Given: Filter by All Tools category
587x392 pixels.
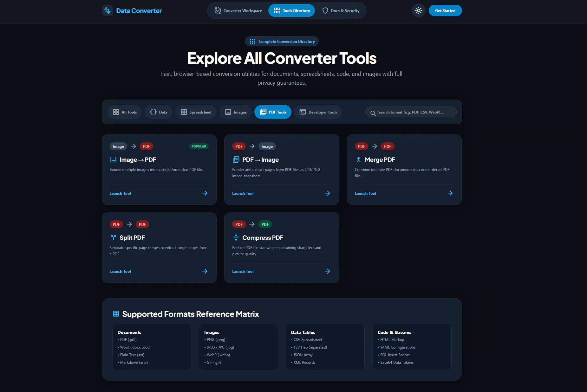Looking at the screenshot, I should pos(125,112).
